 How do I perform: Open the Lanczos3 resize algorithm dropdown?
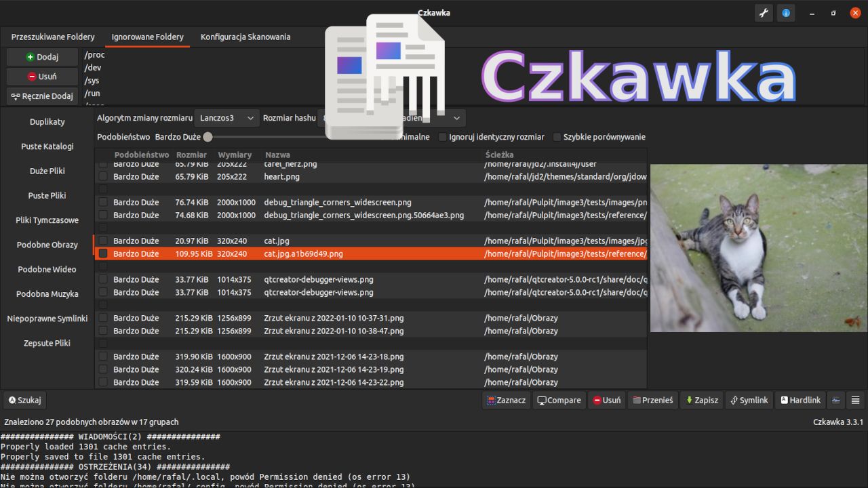[x=226, y=118]
